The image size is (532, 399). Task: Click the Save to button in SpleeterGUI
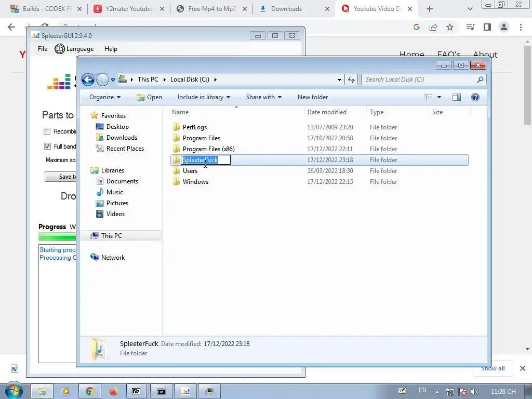coord(60,177)
